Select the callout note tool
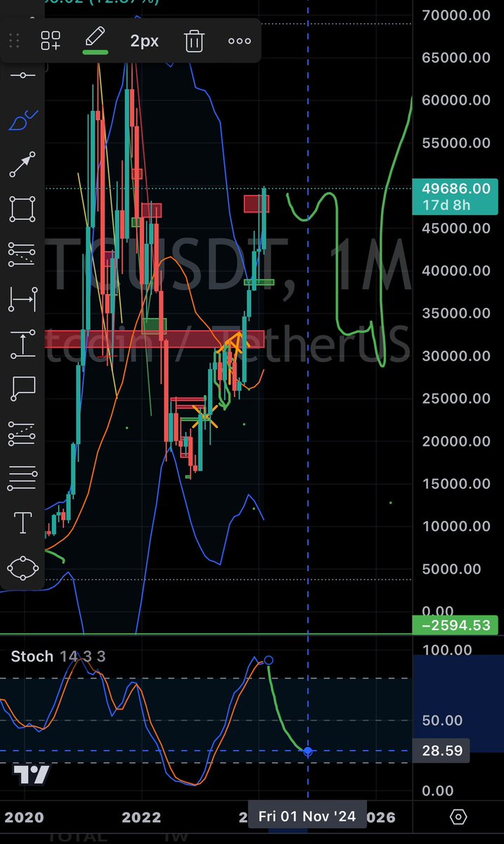Image resolution: width=504 pixels, height=844 pixels. point(22,389)
